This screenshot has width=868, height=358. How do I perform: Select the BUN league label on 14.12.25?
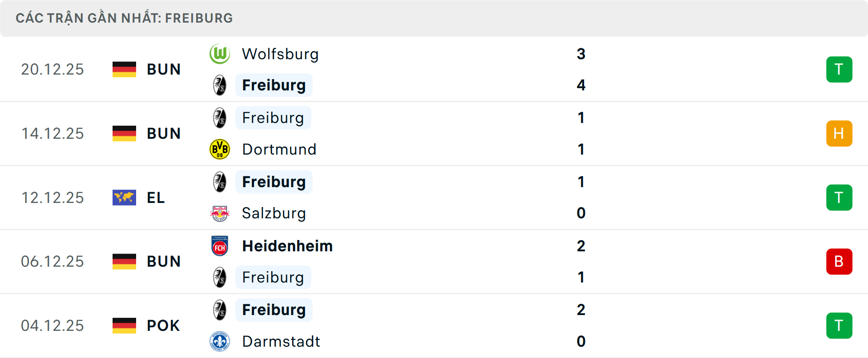pos(163,133)
